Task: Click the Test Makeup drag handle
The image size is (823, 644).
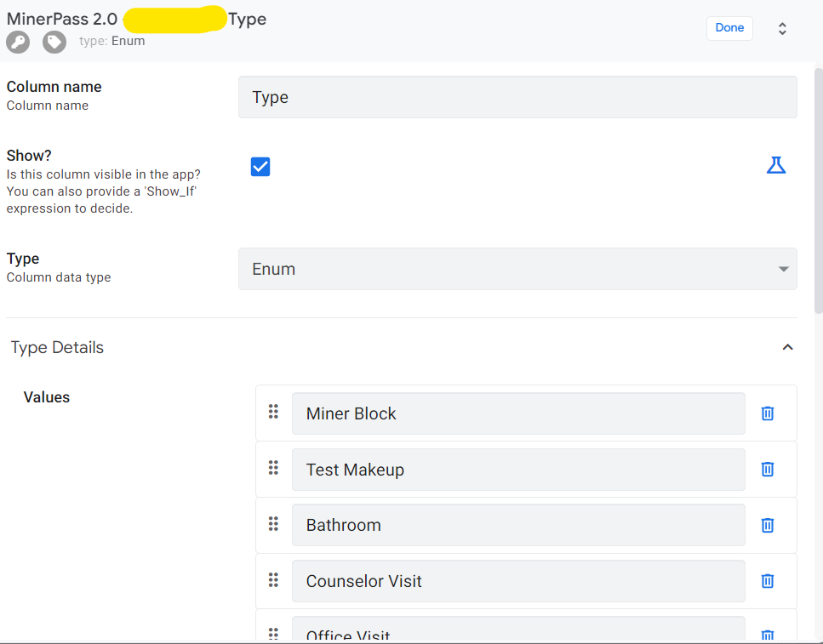Action: click(x=273, y=468)
